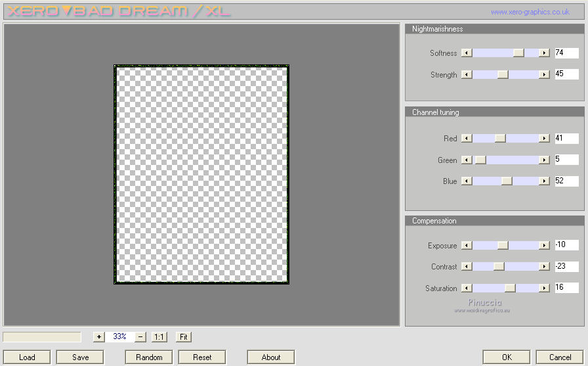Decrease Exposure with the left arrow
Image resolution: width=588 pixels, height=366 pixels.
pos(467,245)
